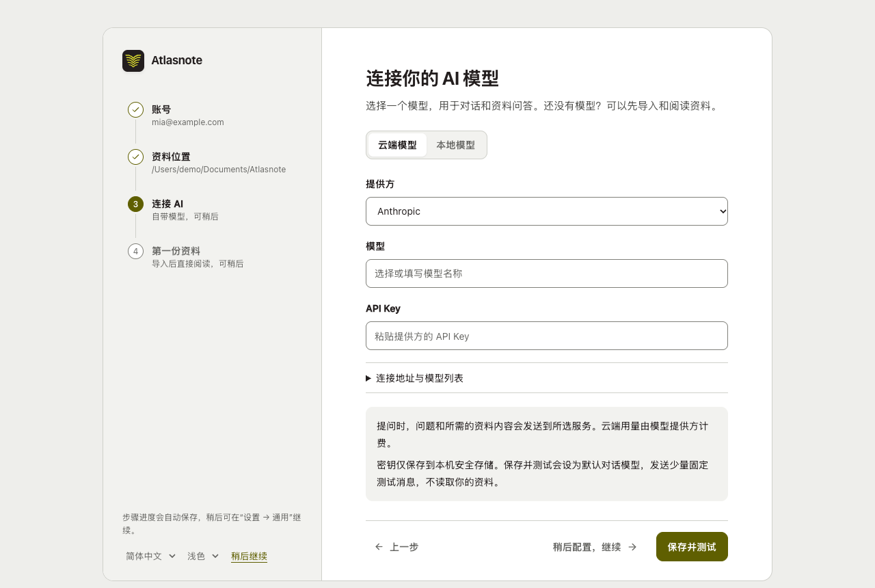Click step 4 circle for 第一份资料
The height and width of the screenshot is (588, 875).
click(x=135, y=251)
